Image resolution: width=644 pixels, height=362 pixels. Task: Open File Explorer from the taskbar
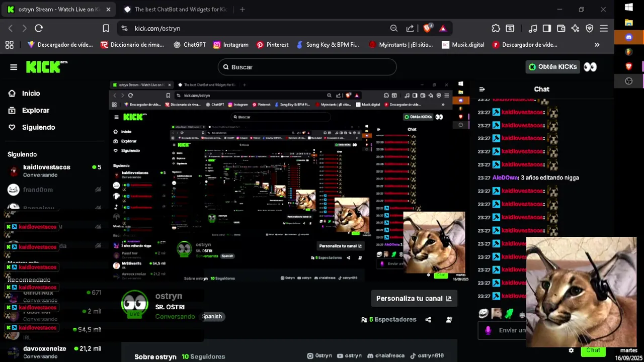point(628,23)
